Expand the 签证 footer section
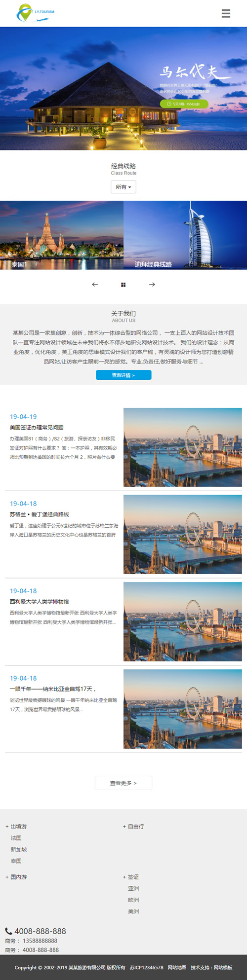 point(131,877)
